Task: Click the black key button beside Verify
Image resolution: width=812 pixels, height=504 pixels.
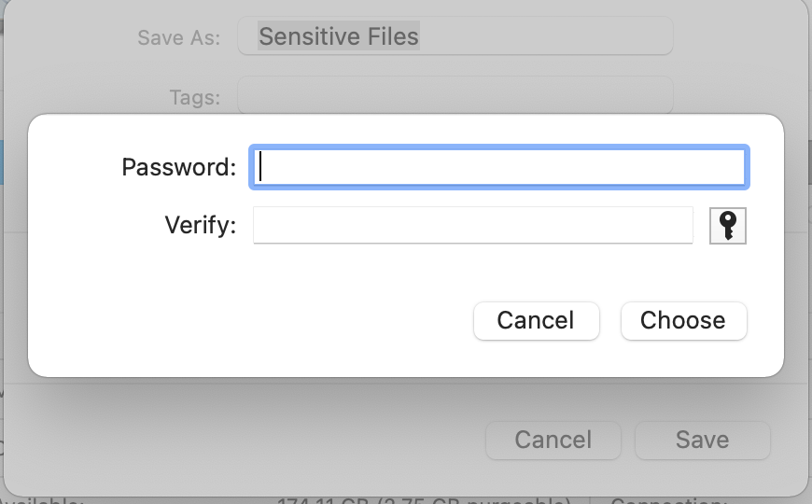Action: (x=728, y=225)
